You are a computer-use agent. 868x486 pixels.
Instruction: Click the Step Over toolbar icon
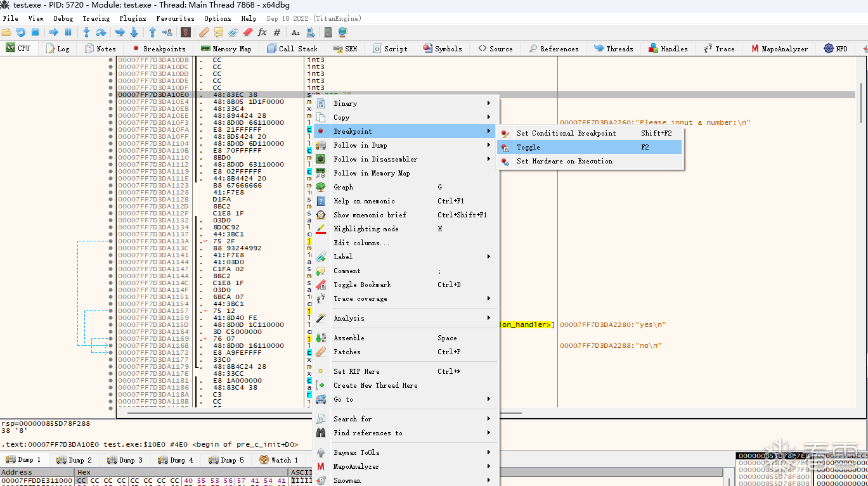(101, 32)
